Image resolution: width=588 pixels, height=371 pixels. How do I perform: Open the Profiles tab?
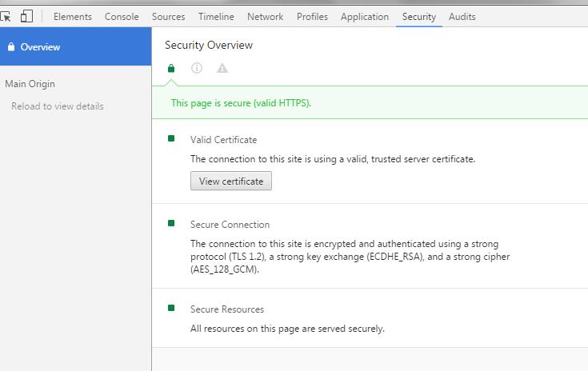tap(312, 17)
